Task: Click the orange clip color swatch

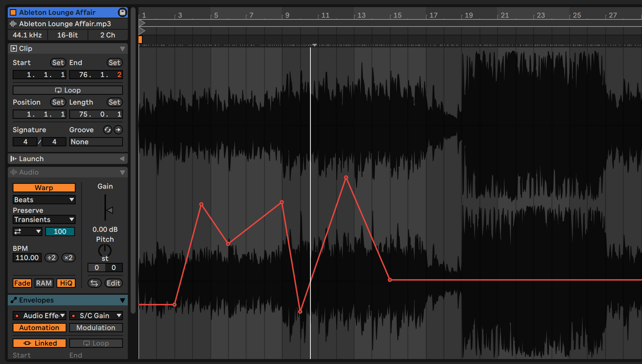Action: 14,12
